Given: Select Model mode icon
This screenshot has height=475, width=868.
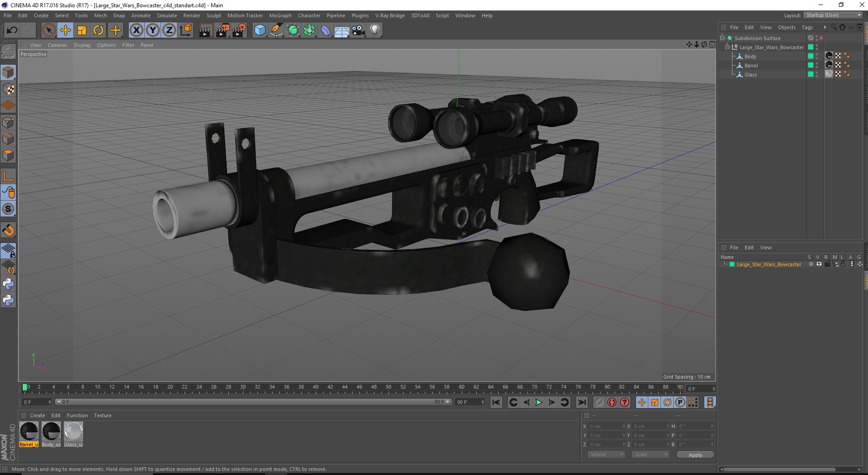Looking at the screenshot, I should [8, 72].
